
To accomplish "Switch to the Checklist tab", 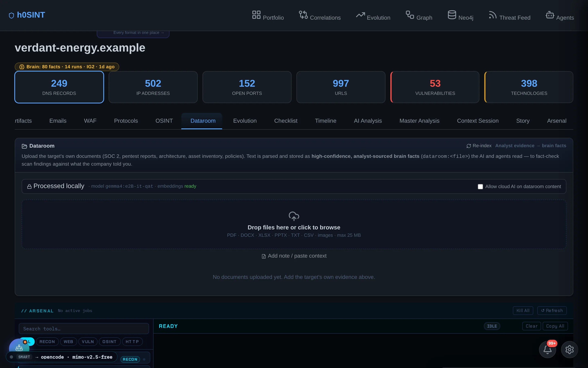I will click(x=286, y=121).
